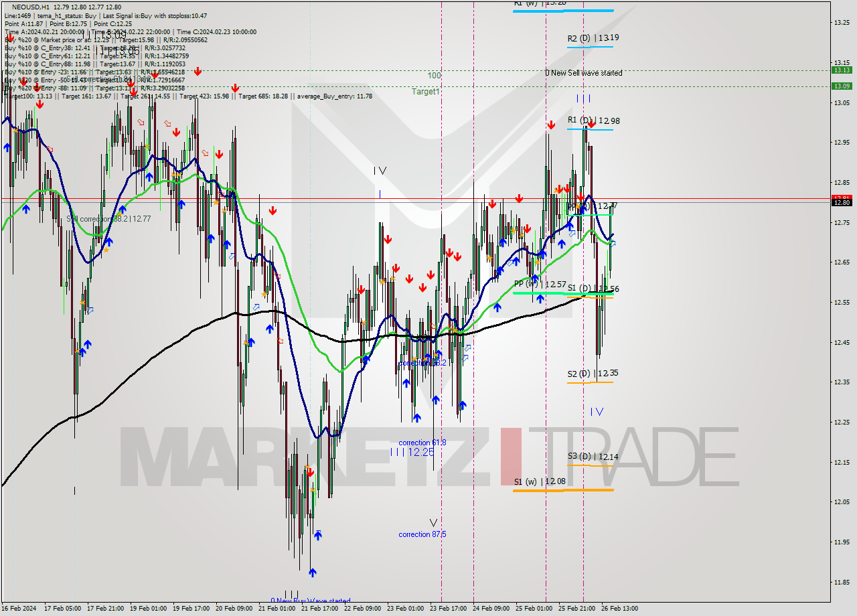Click the blue 'I V' label below S2 (D)

[597, 412]
